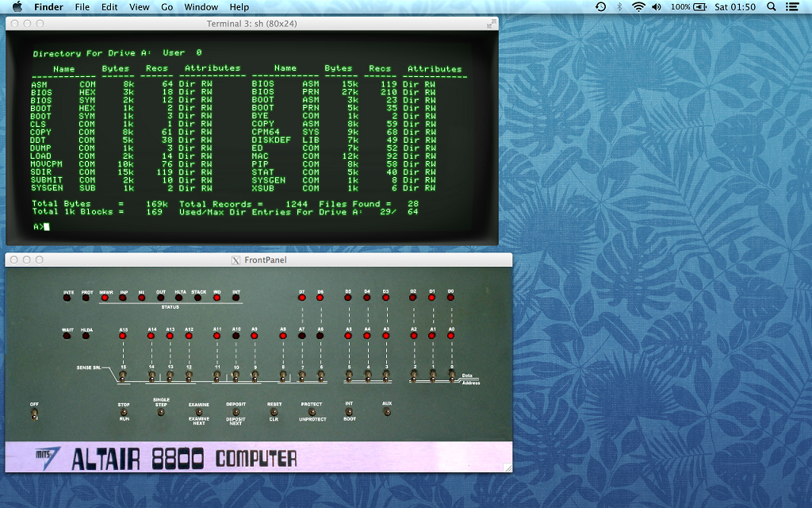Click the WO status LED

217,298
